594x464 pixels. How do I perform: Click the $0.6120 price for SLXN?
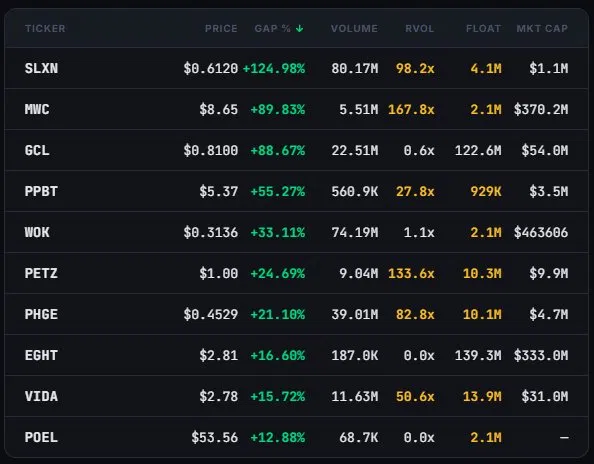[x=211, y=69]
